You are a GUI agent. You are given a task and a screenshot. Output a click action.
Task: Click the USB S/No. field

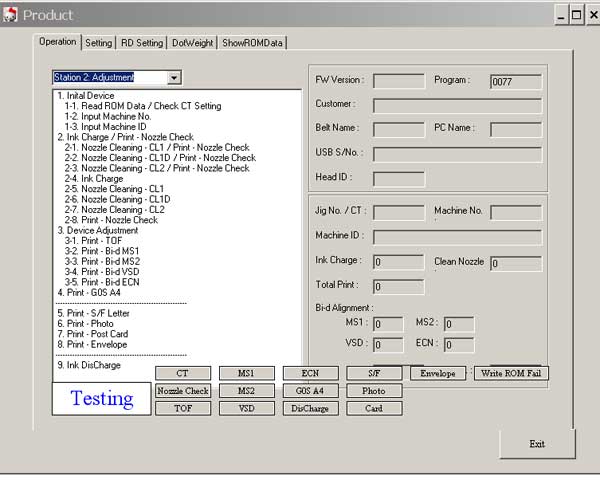(x=457, y=154)
